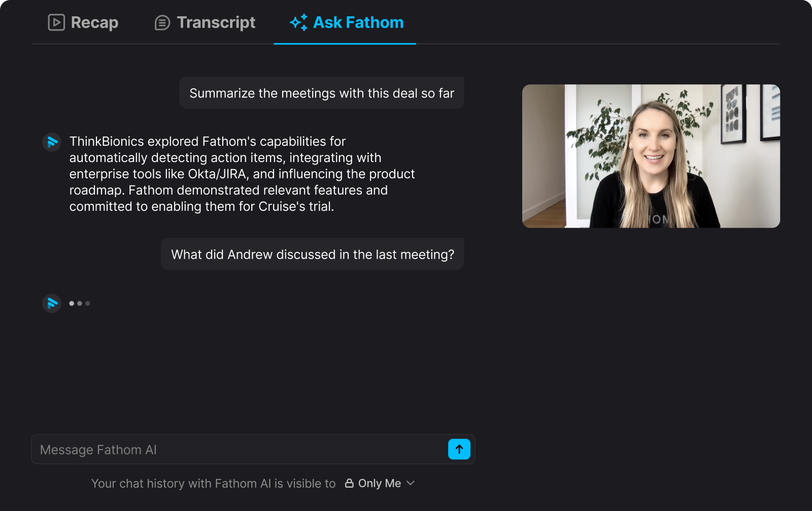
Task: Expand the chevron next to Only Me
Action: click(x=411, y=483)
